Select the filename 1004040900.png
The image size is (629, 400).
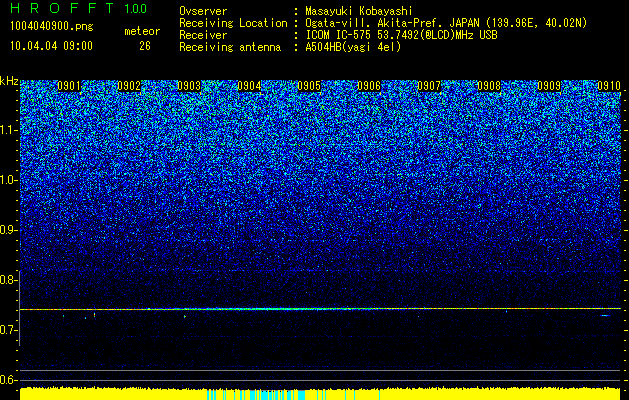52,26
